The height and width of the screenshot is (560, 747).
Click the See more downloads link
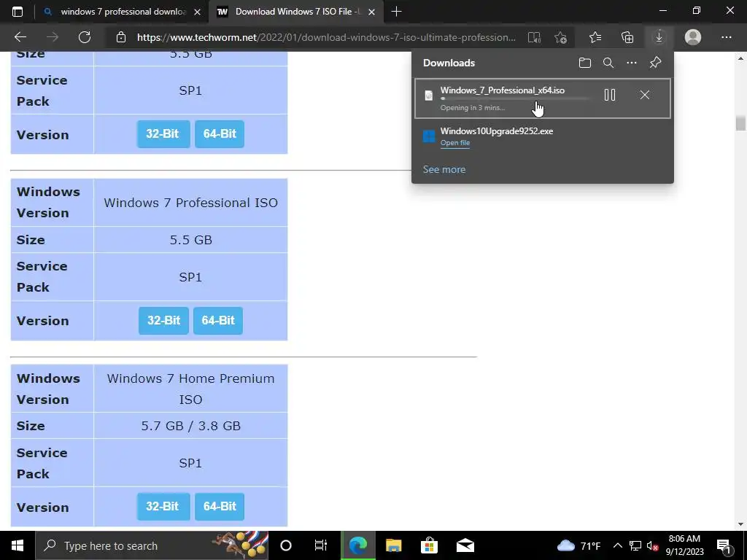[x=444, y=169]
